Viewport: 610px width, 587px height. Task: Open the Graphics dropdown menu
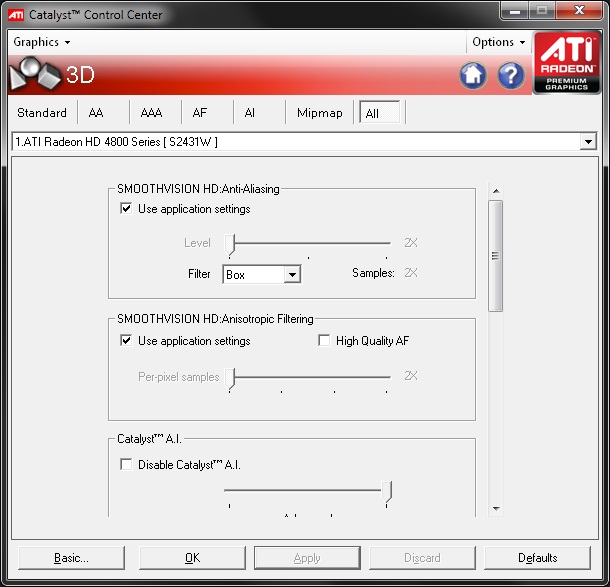click(x=41, y=42)
